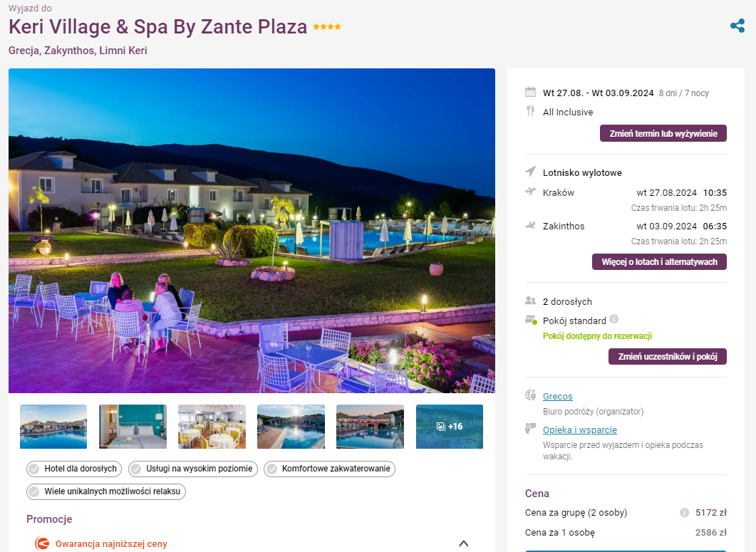Click Zmień uczestników i pokój button
This screenshot has width=756, height=552.
[x=667, y=357]
